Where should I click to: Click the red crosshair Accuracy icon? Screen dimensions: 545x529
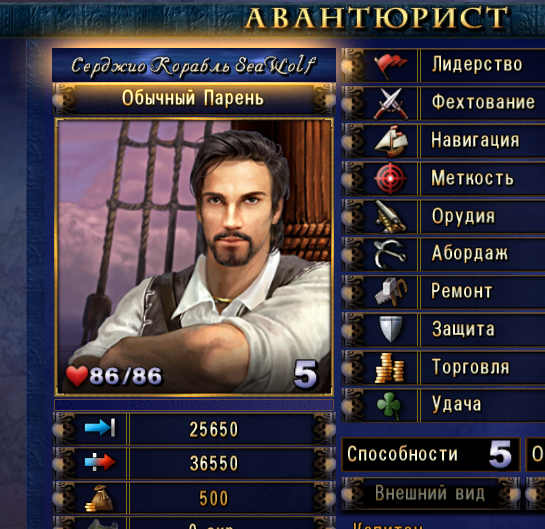pos(390,178)
